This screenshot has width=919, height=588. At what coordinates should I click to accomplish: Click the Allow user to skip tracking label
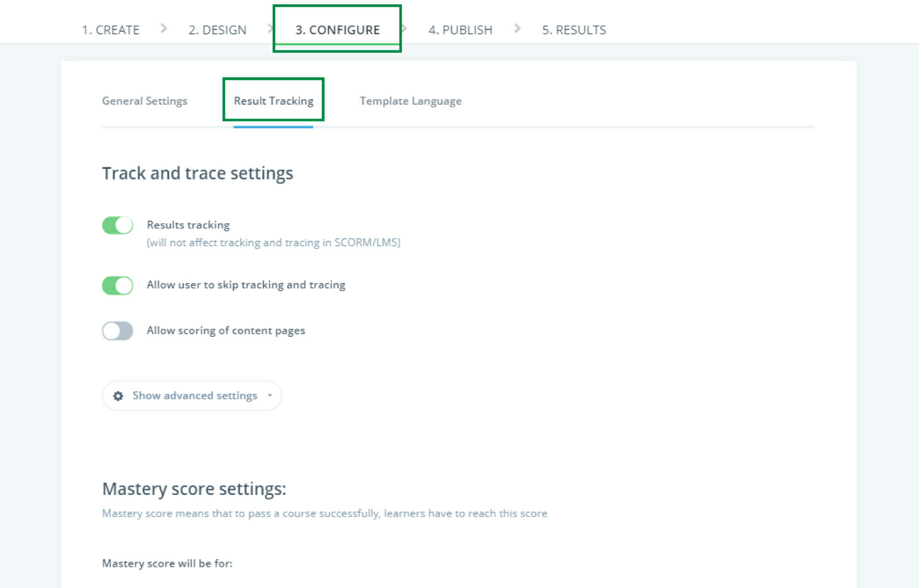246,285
